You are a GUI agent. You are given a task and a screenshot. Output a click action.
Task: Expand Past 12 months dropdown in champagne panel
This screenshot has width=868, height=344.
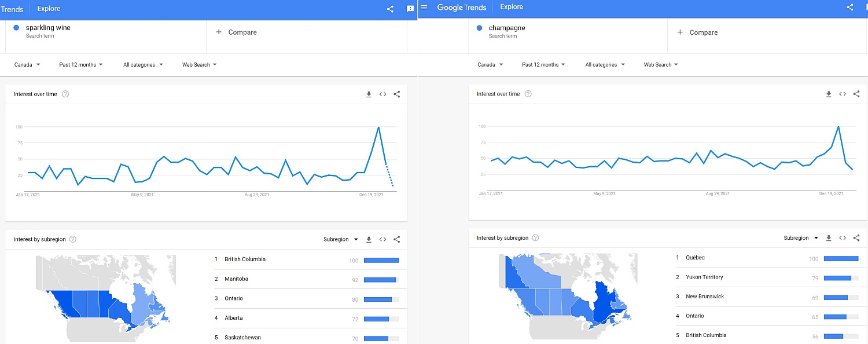coord(543,65)
